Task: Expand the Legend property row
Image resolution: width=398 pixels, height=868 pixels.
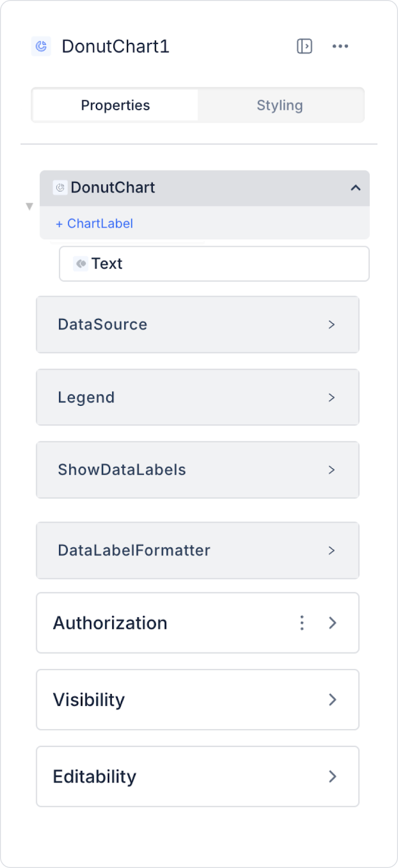Action: (x=331, y=398)
